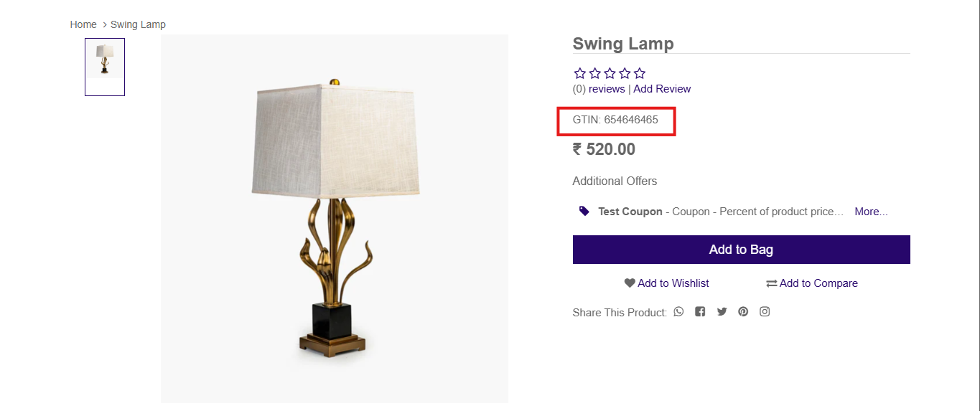Select the small lamp thumbnail image

[105, 67]
